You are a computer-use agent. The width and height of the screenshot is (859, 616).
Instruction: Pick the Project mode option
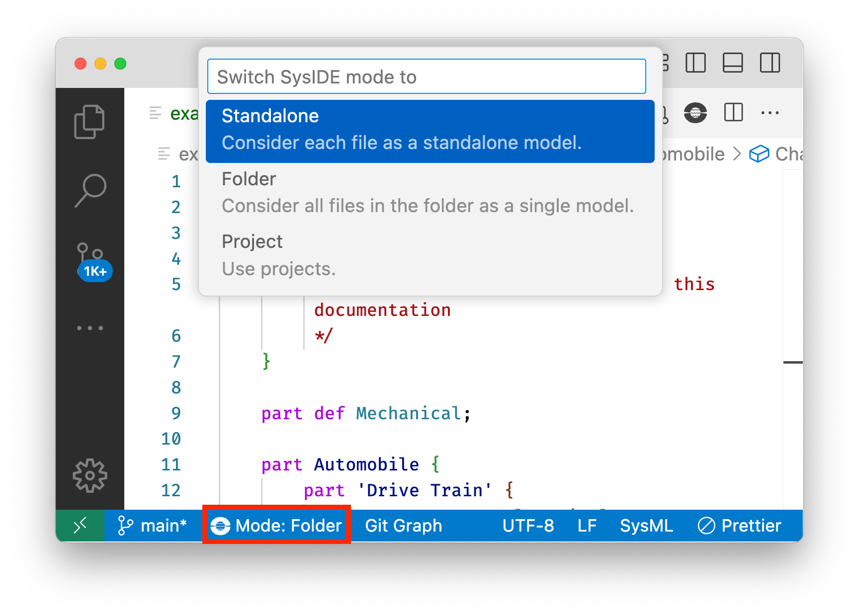[x=429, y=255]
